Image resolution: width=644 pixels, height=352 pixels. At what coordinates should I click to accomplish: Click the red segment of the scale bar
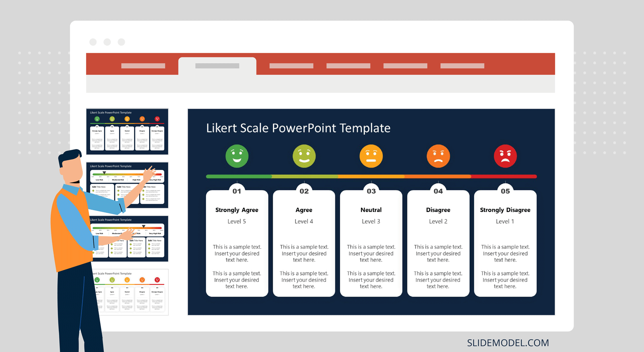pos(504,176)
